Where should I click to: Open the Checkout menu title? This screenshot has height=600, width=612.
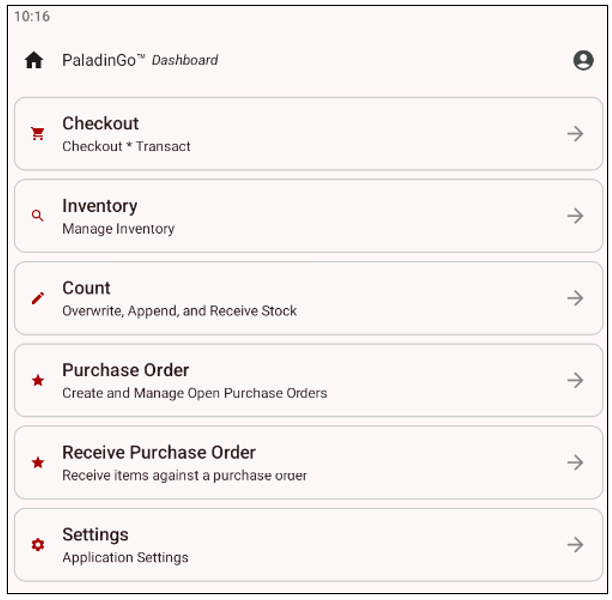(100, 124)
